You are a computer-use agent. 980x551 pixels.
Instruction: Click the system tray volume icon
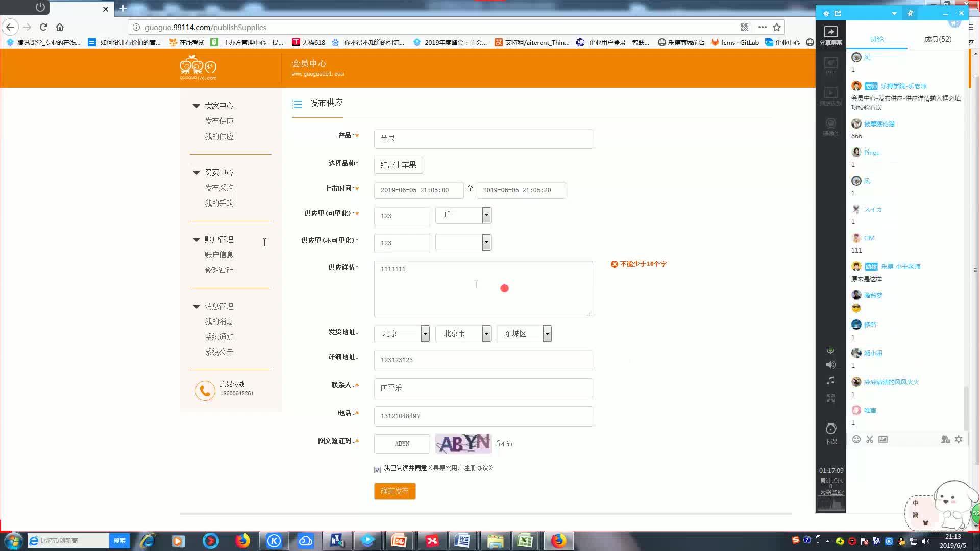tap(926, 541)
